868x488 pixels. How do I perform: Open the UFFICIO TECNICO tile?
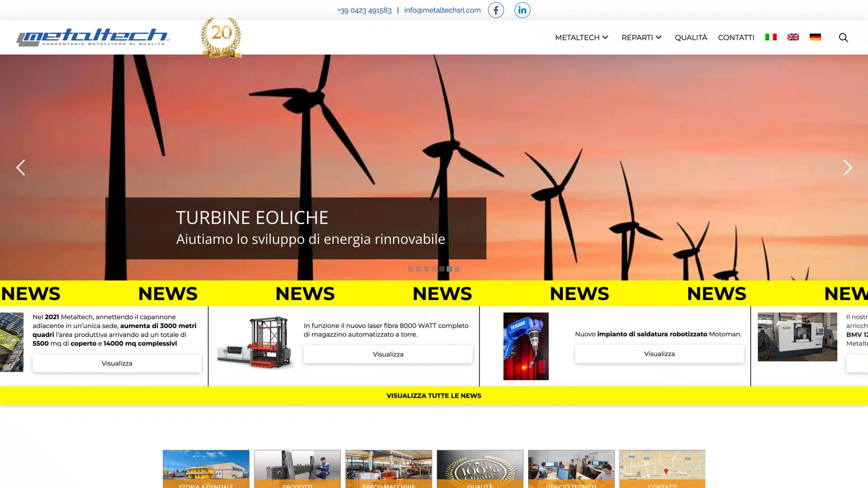click(571, 469)
